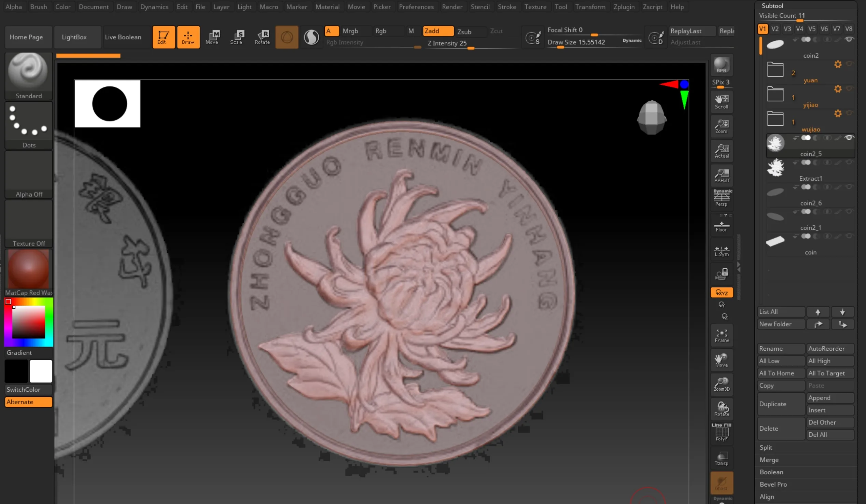Open the Zplugin menu
This screenshot has width=866, height=504.
tap(624, 7)
